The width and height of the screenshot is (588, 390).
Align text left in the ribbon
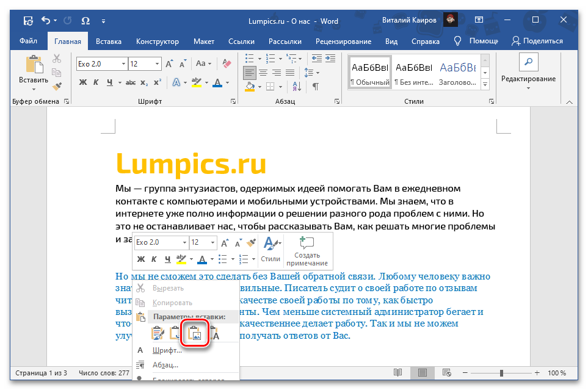[250, 73]
